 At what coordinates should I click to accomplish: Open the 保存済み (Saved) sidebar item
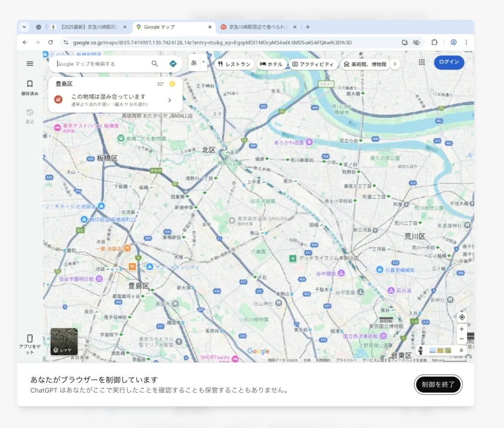click(x=30, y=88)
